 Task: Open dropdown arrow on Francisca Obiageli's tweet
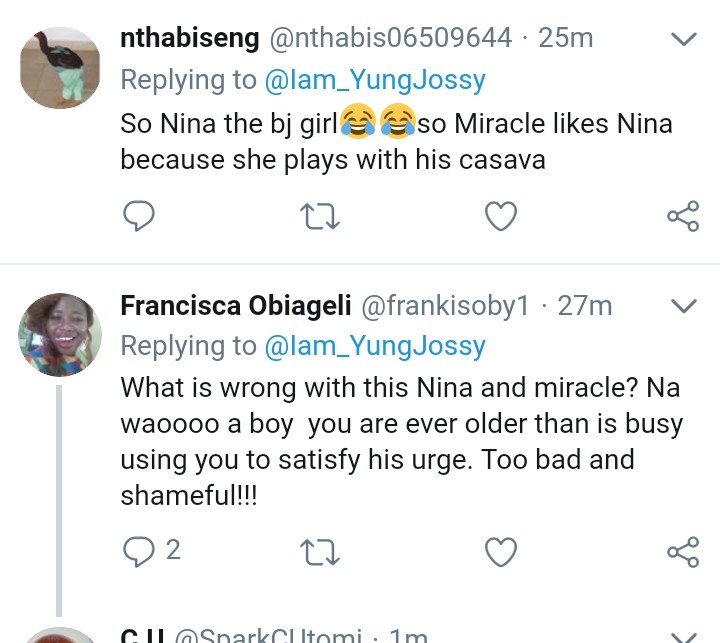tap(682, 306)
